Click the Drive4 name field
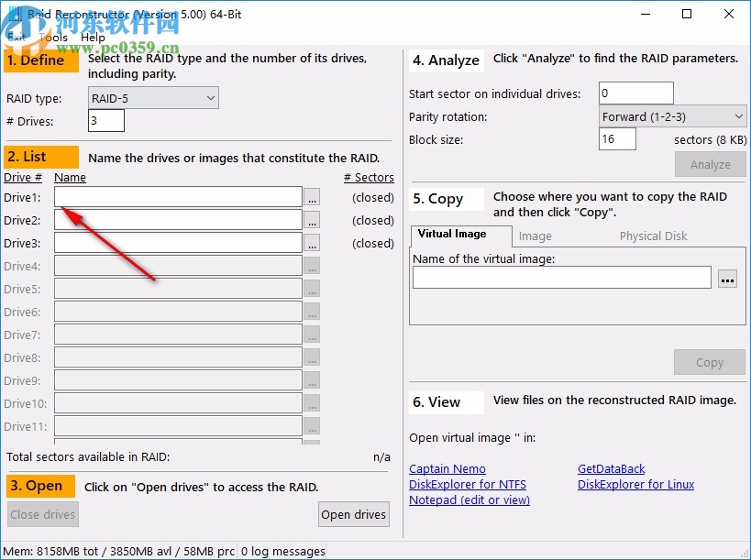This screenshot has width=751, height=560. pyautogui.click(x=178, y=266)
